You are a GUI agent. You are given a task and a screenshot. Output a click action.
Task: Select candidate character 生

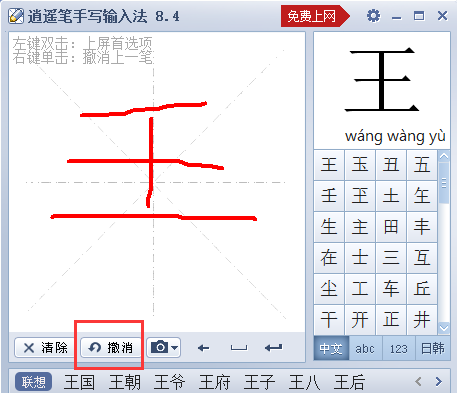point(329,227)
